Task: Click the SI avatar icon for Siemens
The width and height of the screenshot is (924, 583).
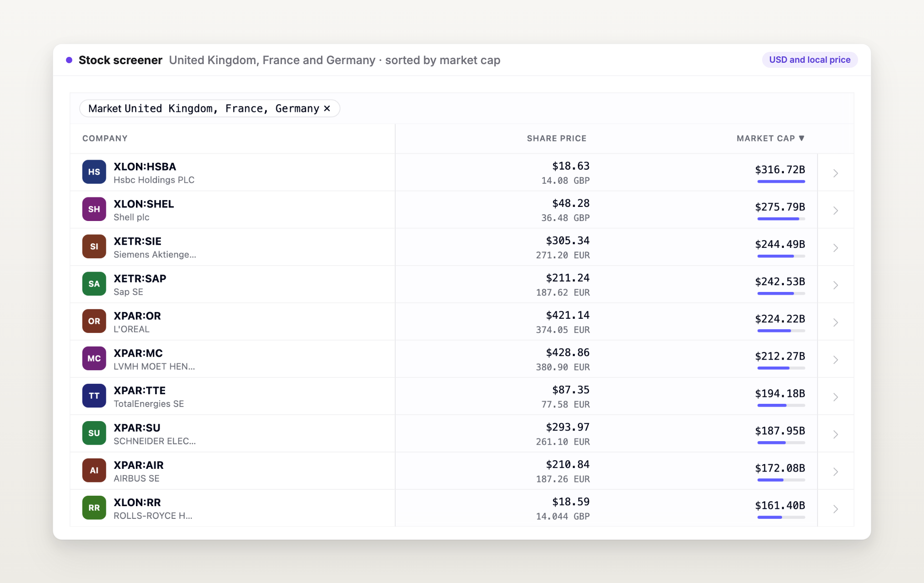Action: tap(94, 246)
